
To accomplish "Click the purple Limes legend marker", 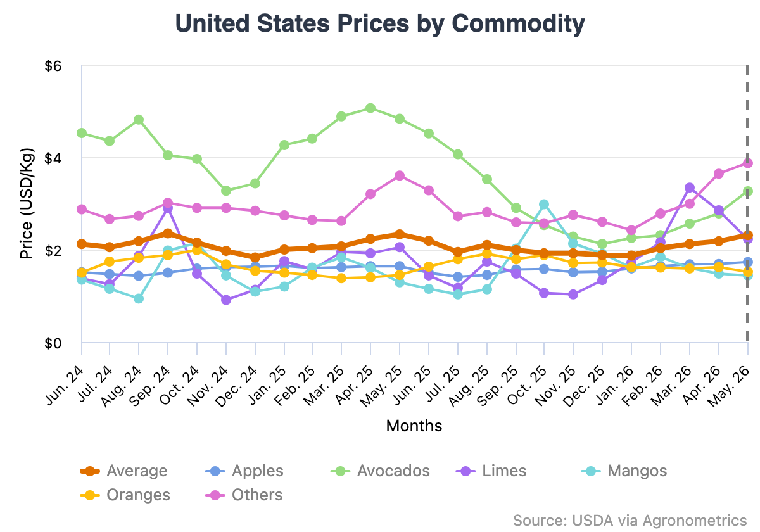I will coord(465,471).
